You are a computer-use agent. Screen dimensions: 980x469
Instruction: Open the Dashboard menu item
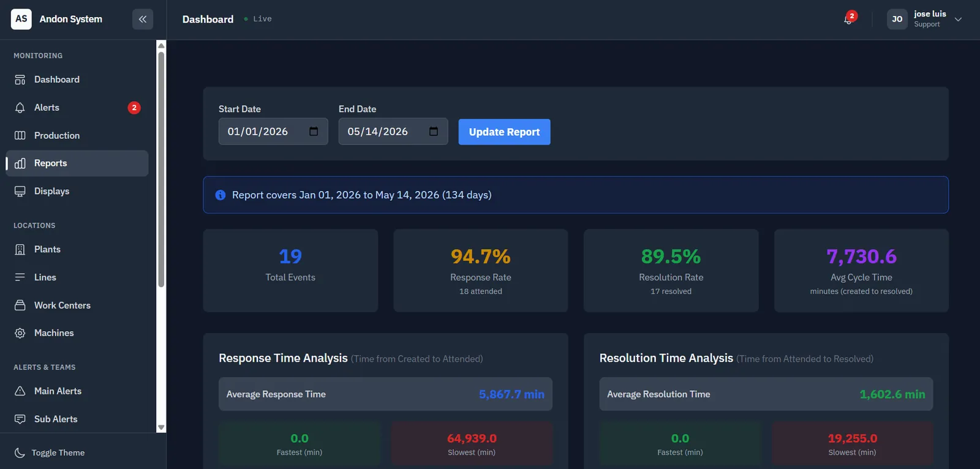pos(77,80)
